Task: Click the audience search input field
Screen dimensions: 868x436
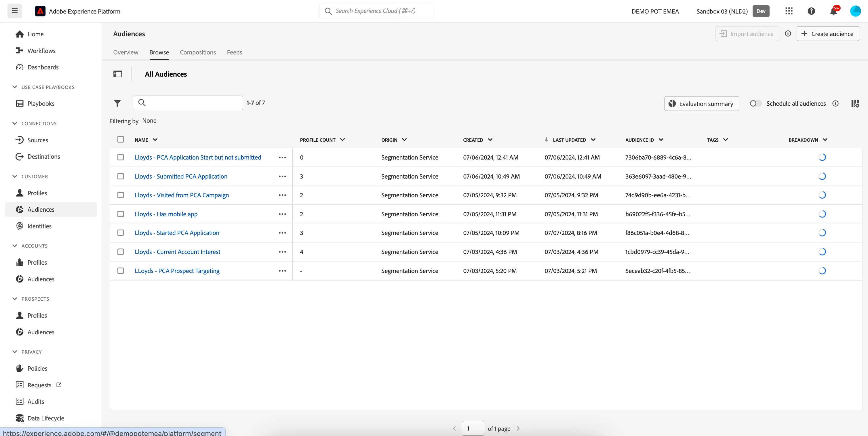Action: 188,103
